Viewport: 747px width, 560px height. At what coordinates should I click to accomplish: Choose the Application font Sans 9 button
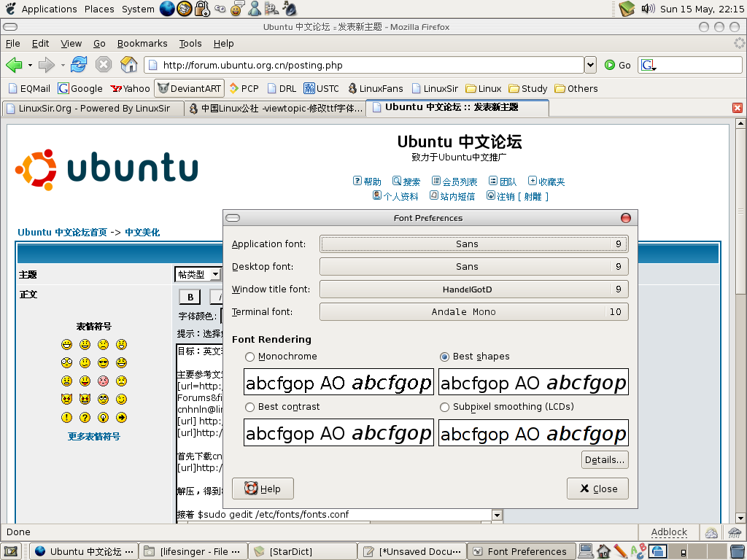[x=473, y=244]
